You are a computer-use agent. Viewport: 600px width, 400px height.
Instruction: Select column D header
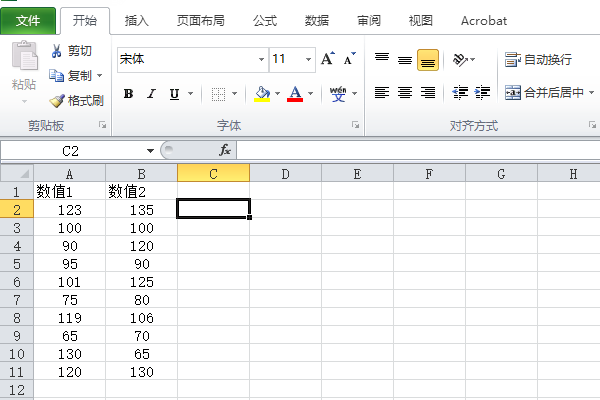click(x=285, y=174)
